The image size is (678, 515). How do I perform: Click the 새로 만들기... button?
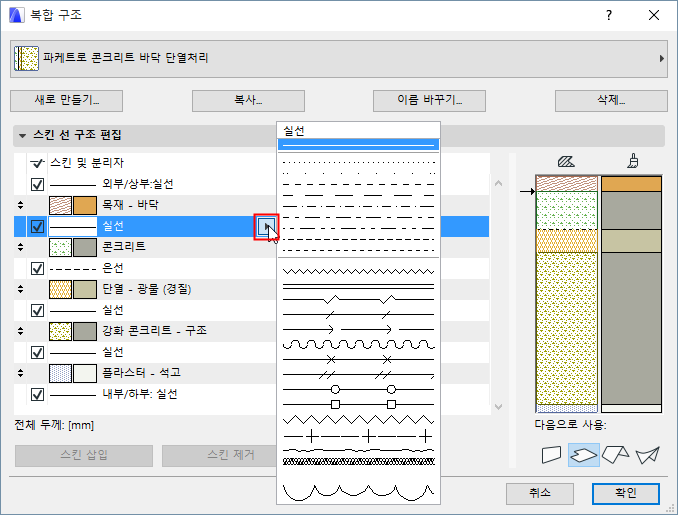tap(67, 101)
